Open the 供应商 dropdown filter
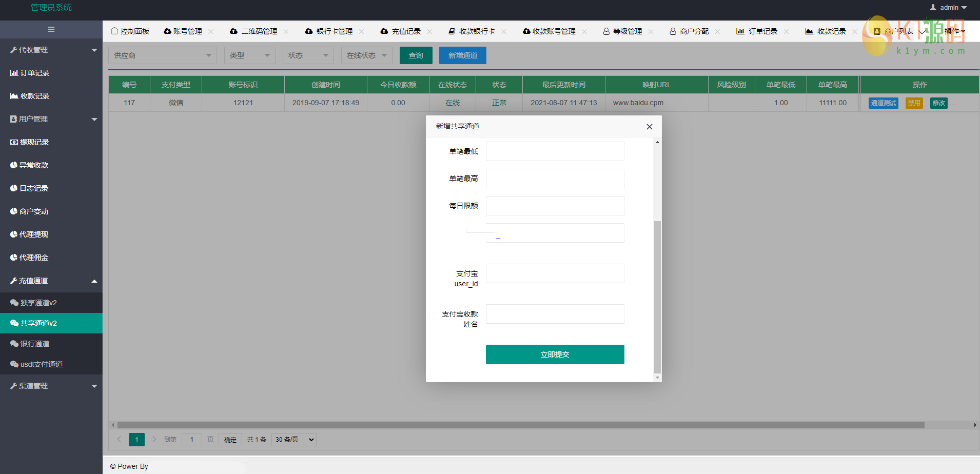This screenshot has width=980, height=474. pyautogui.click(x=162, y=55)
